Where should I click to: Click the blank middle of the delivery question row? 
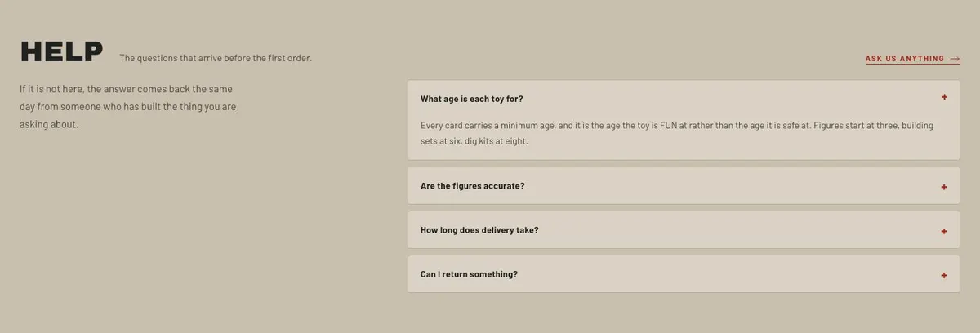[735, 230]
